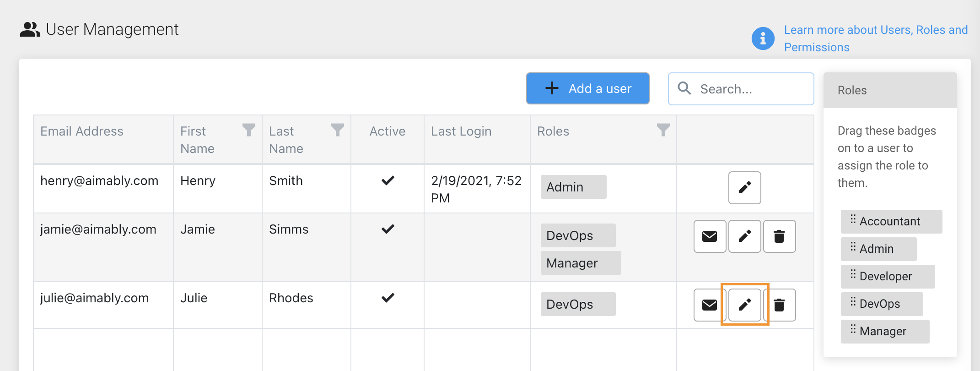Grab the DevOps badge drag handle in Roles panel

click(x=853, y=302)
